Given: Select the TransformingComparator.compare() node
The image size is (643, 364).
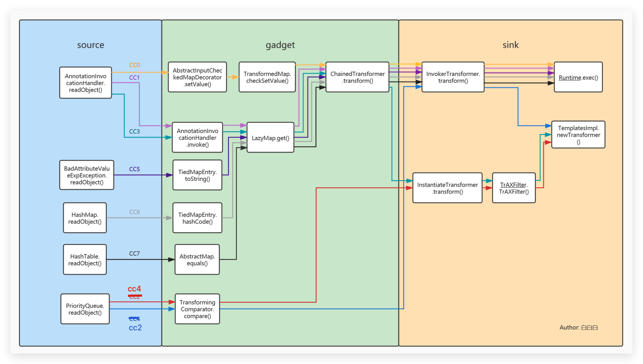Looking at the screenshot, I should (197, 309).
